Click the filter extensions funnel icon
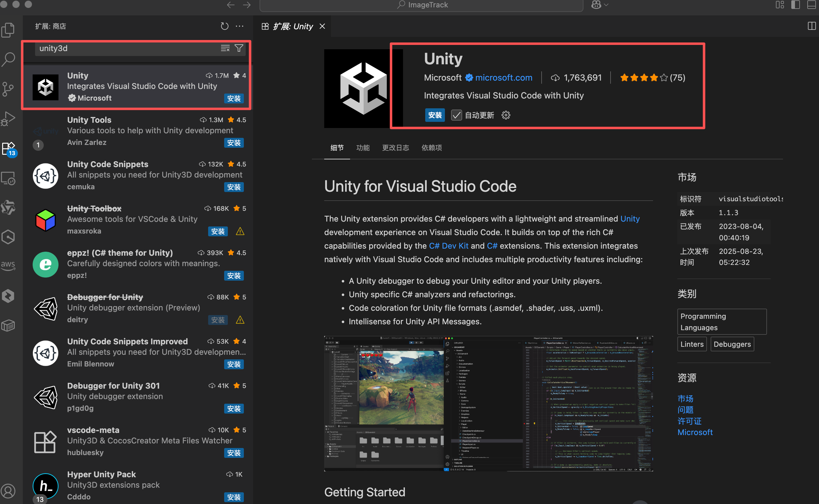 [x=239, y=48]
